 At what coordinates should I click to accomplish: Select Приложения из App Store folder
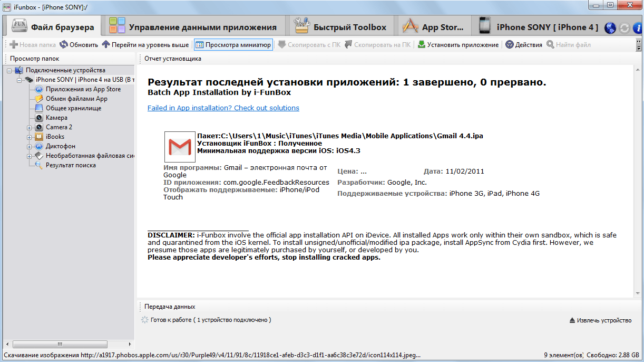click(x=83, y=89)
